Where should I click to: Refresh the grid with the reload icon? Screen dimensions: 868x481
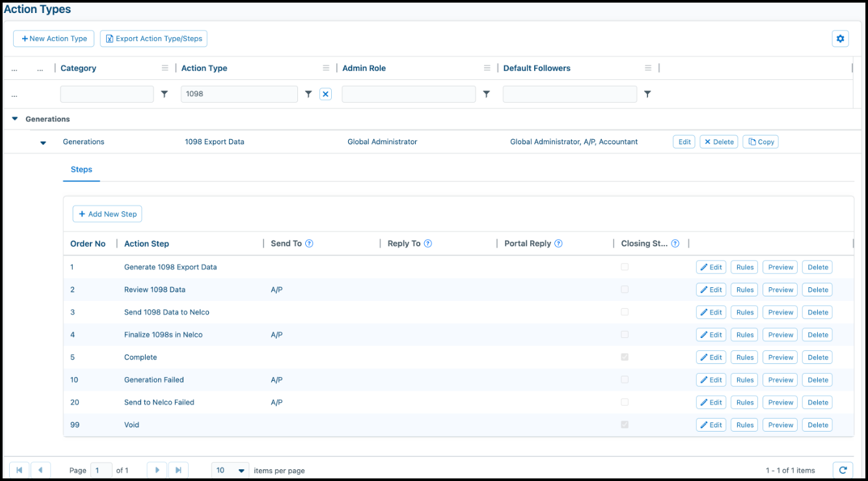(x=843, y=470)
